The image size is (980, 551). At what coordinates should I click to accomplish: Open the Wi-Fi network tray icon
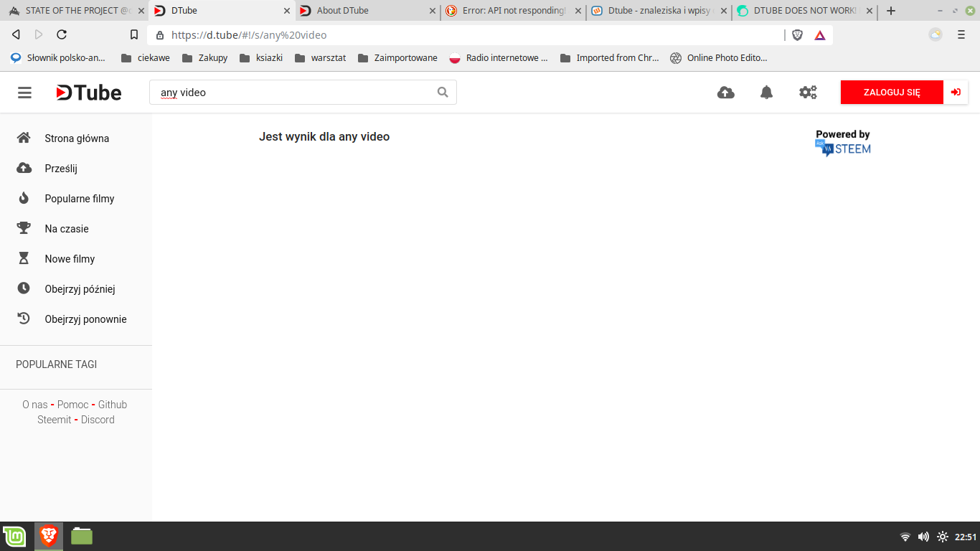tap(905, 537)
